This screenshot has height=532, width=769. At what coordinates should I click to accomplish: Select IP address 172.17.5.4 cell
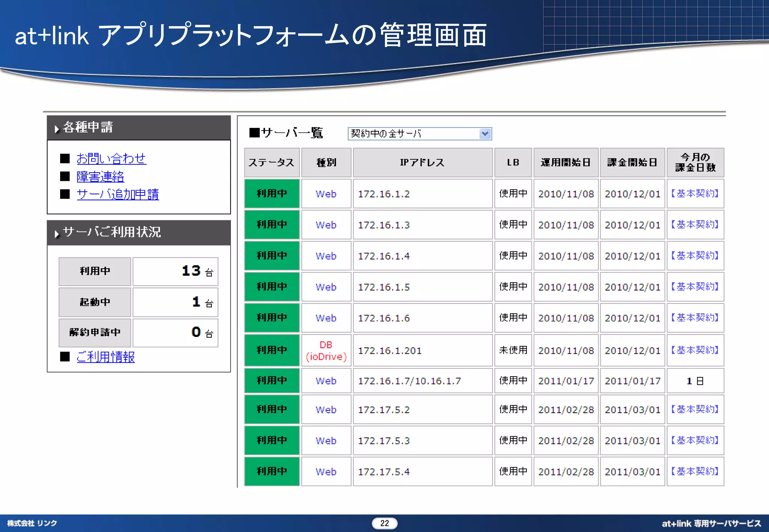pos(422,472)
